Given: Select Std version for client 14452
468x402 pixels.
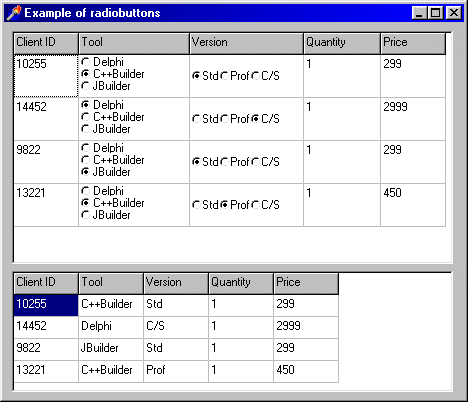Looking at the screenshot, I should [x=196, y=119].
